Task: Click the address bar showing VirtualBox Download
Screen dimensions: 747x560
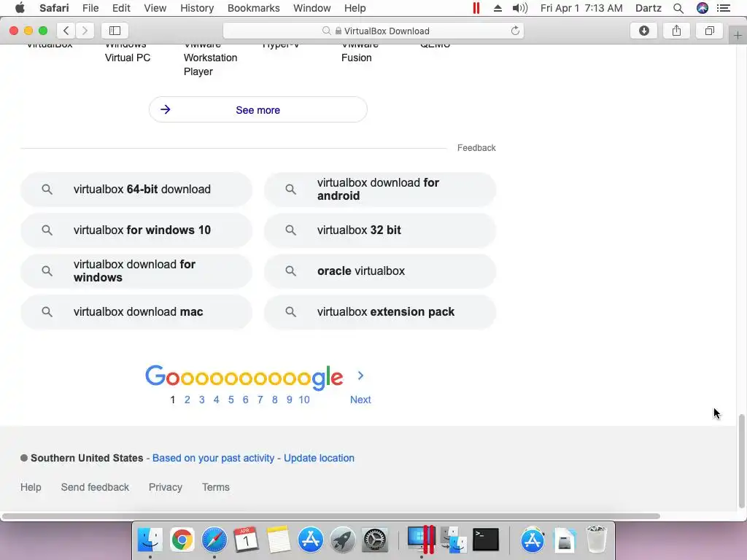Action: 373,31
